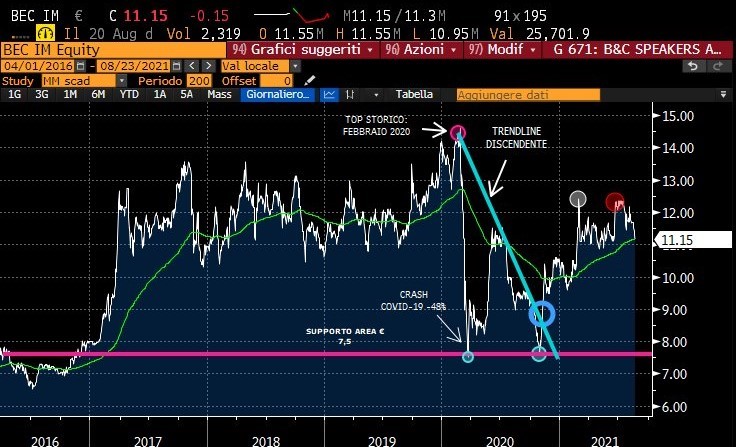
Task: Click the 2016 label on time axis
Action: (45, 441)
